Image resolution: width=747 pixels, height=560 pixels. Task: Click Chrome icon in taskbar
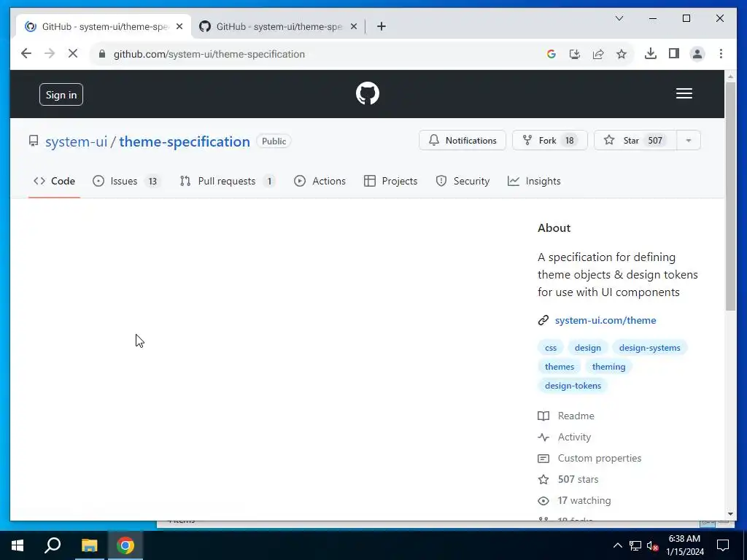(125, 545)
